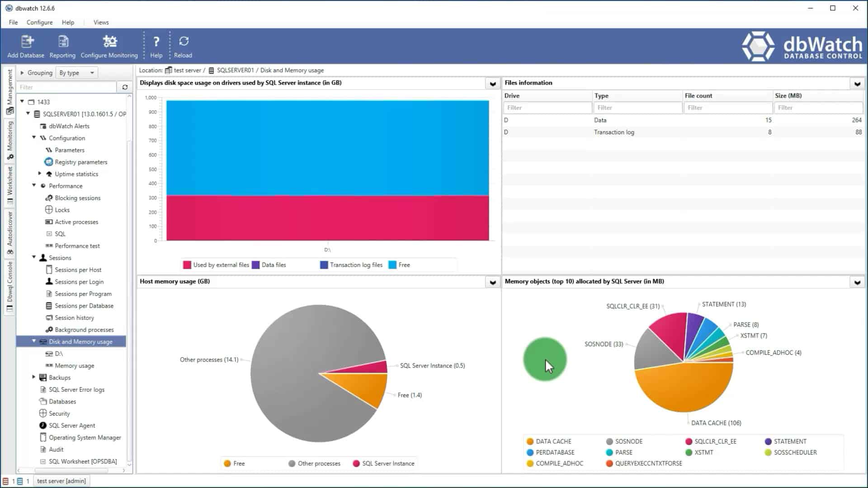Screen dimensions: 868x488
Task: Open the Host memory usage panel dropdown
Action: click(493, 282)
